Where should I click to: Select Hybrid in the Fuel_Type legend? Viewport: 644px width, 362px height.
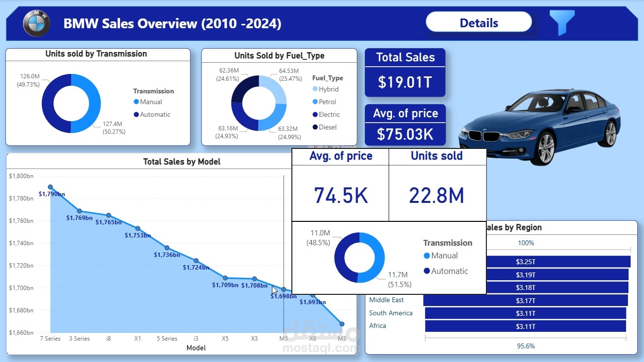click(325, 89)
